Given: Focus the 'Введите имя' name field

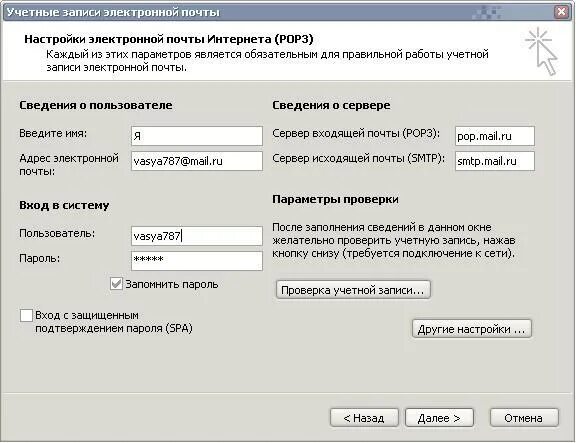Looking at the screenshot, I should coord(197,136).
